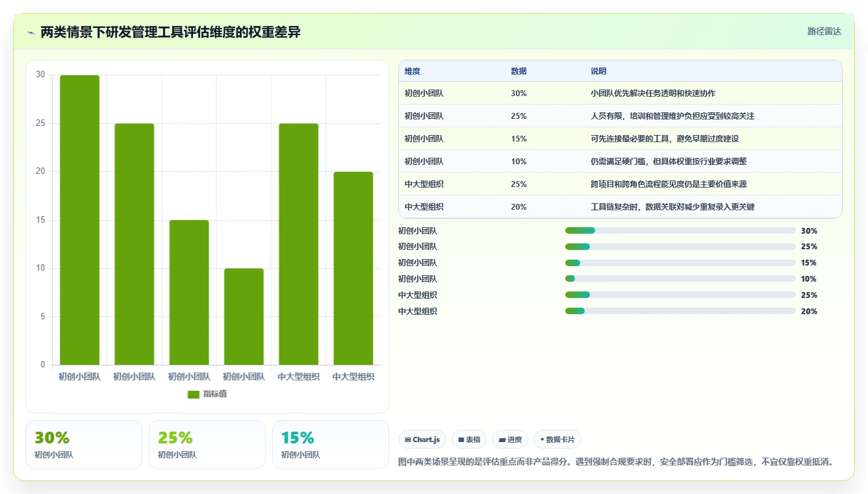This screenshot has width=868, height=494.
Task: Click the progress bar labeled 10%
Action: (x=680, y=279)
